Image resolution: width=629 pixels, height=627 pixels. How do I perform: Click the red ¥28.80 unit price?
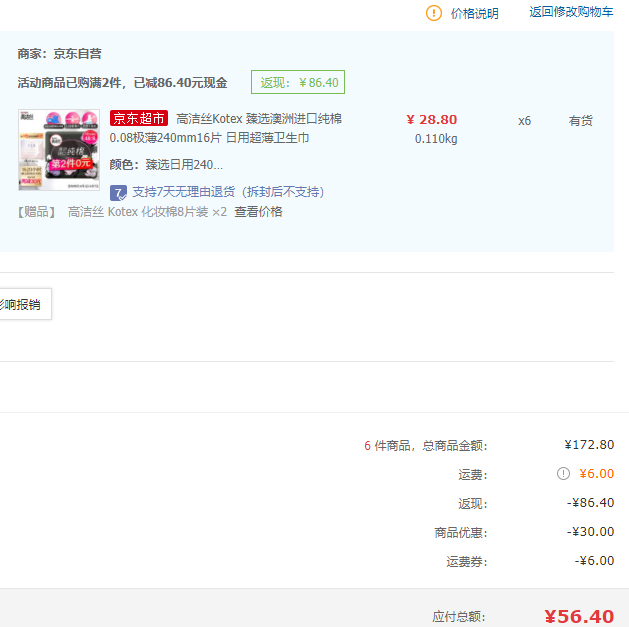coord(431,120)
